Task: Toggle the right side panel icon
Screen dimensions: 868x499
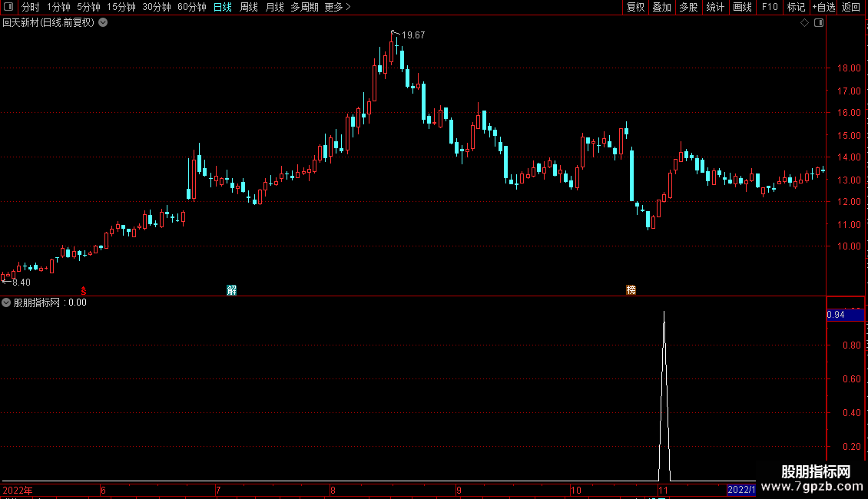Action: (x=819, y=23)
